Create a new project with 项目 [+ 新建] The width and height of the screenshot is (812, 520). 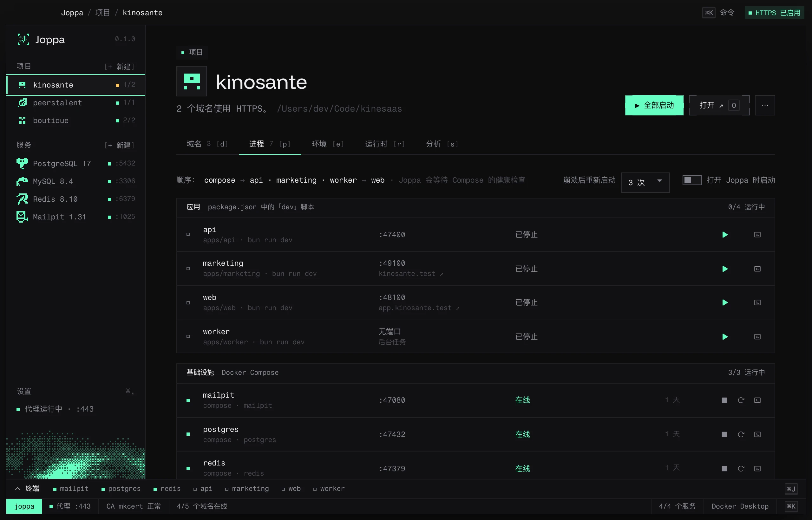pos(120,67)
